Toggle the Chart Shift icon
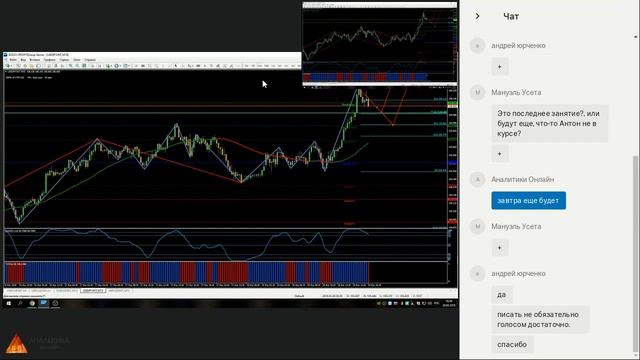Screen dimensions: 640x360 [x=99, y=66]
